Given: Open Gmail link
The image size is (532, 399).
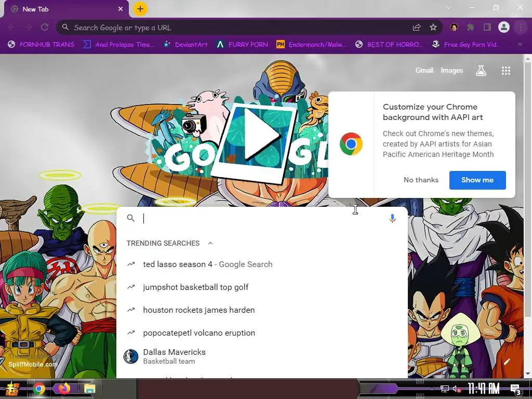Looking at the screenshot, I should [424, 70].
